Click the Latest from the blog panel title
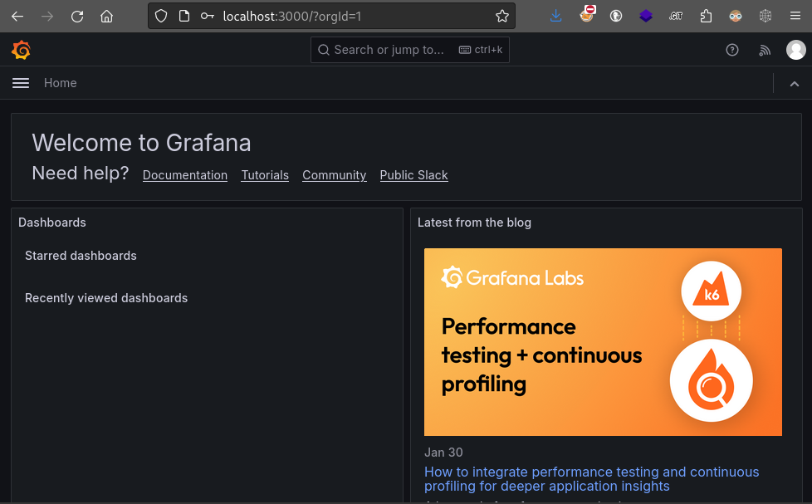The height and width of the screenshot is (504, 812). pyautogui.click(x=474, y=223)
